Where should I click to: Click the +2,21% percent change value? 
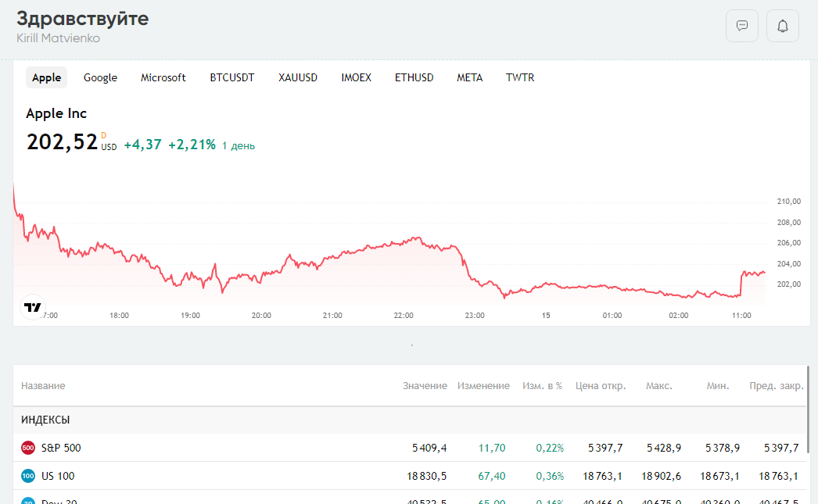click(192, 145)
